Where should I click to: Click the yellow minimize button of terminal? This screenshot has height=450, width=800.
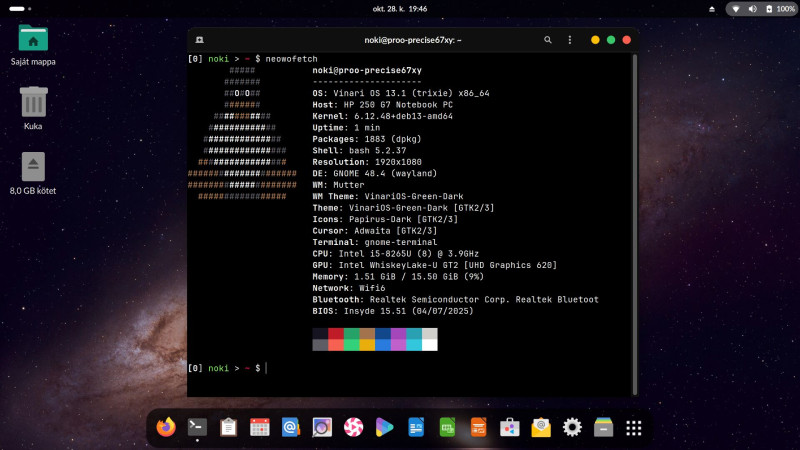[x=595, y=40]
